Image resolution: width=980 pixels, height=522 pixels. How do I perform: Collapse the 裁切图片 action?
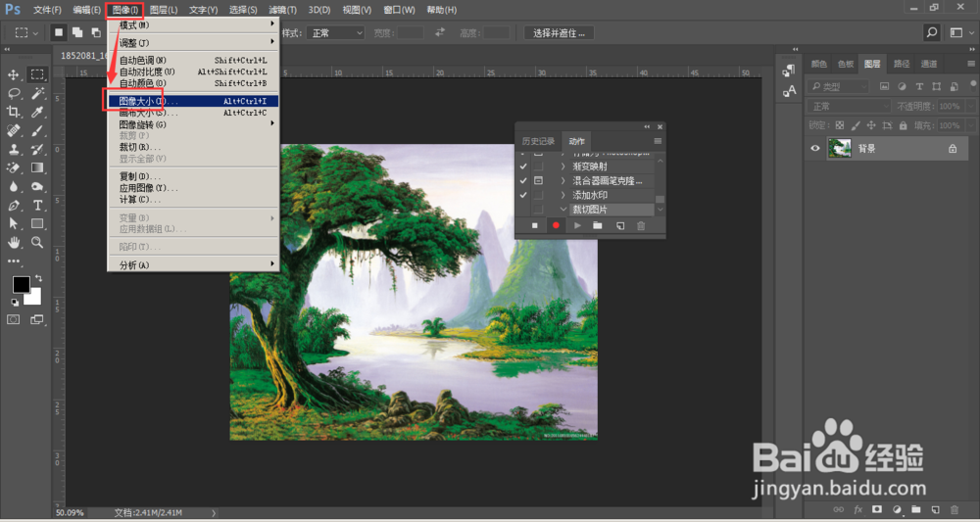[563, 210]
